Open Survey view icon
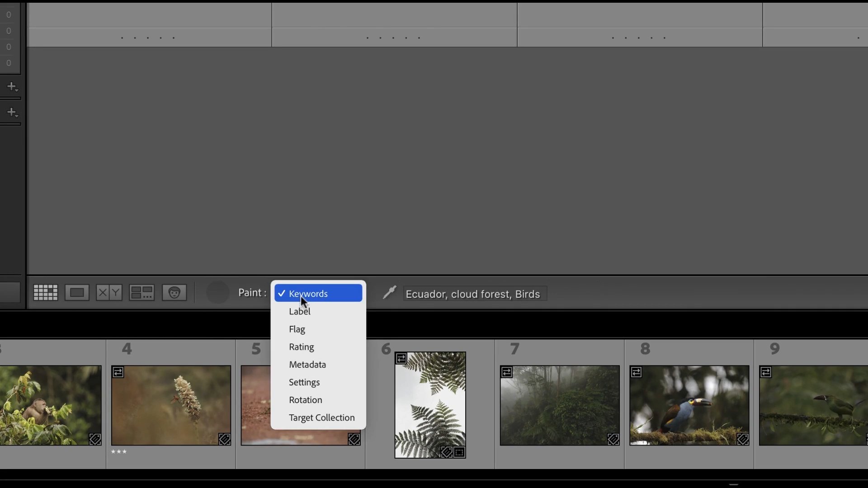868x488 pixels. tap(142, 293)
